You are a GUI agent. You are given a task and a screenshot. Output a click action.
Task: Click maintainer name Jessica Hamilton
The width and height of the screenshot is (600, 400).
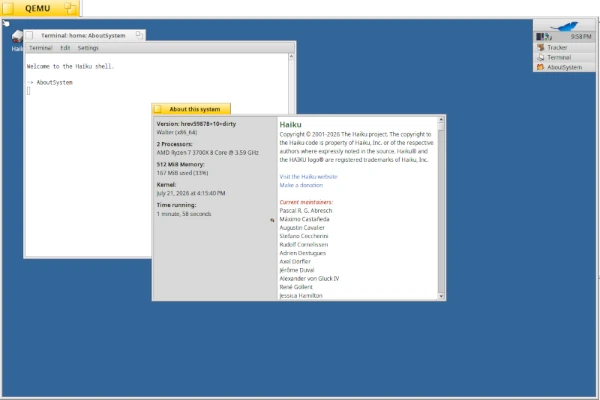point(301,296)
